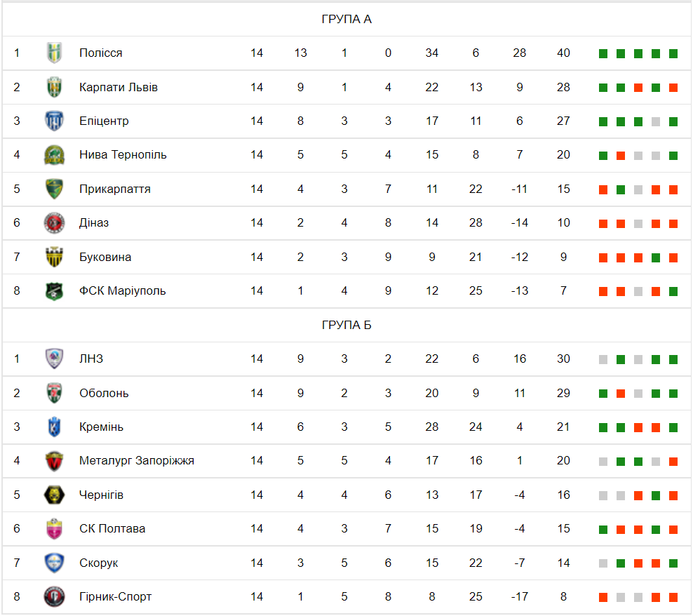Click Карпати Львів's last red form square
The image size is (693, 616).
click(673, 88)
